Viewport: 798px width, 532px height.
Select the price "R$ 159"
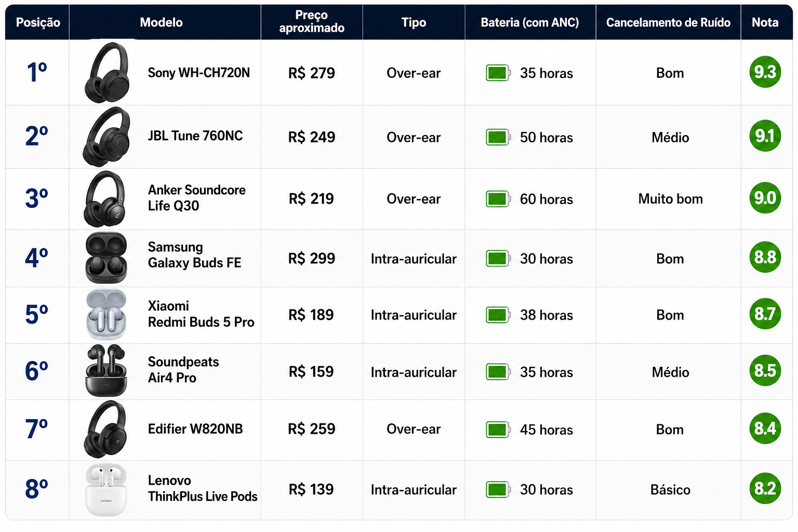(x=311, y=372)
